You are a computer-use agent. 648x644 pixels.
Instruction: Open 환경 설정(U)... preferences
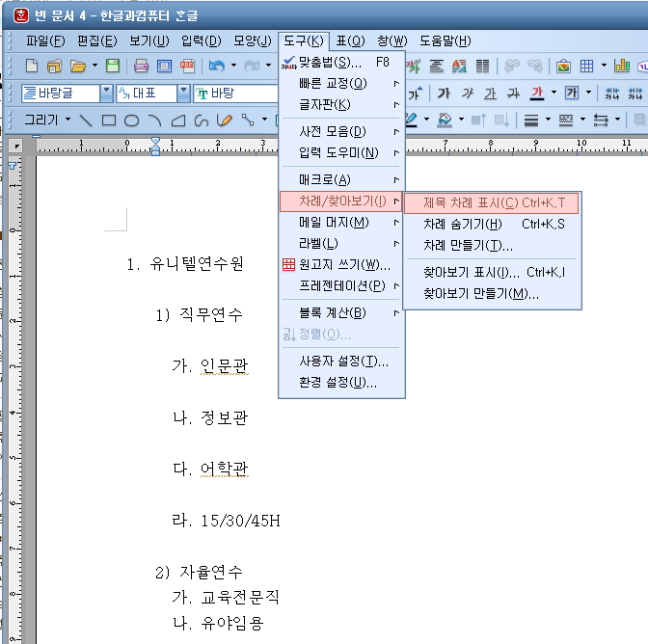(x=341, y=383)
